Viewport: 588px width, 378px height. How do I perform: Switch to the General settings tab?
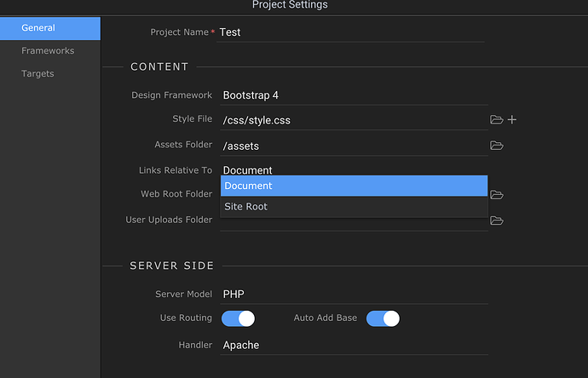pyautogui.click(x=49, y=28)
